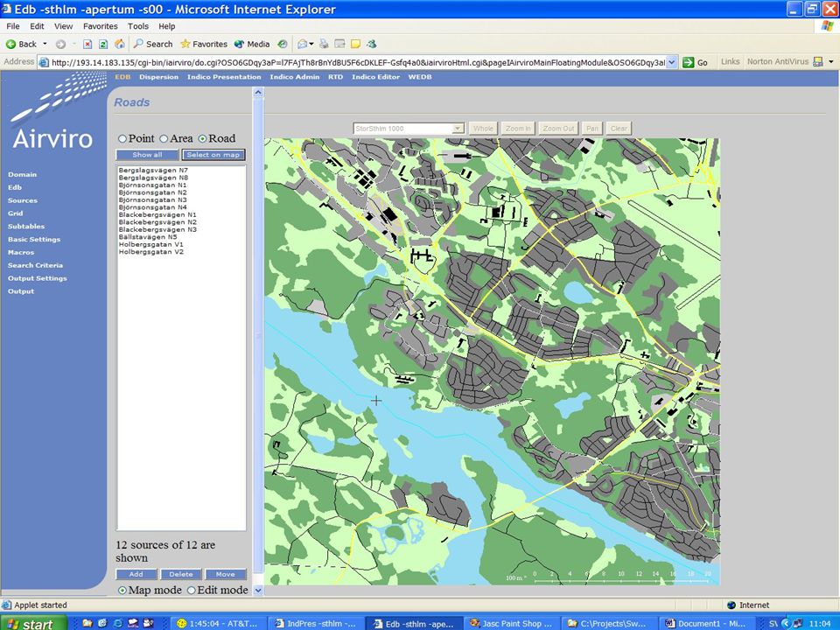Open the File menu
This screenshot has width=840, height=630.
[x=13, y=26]
